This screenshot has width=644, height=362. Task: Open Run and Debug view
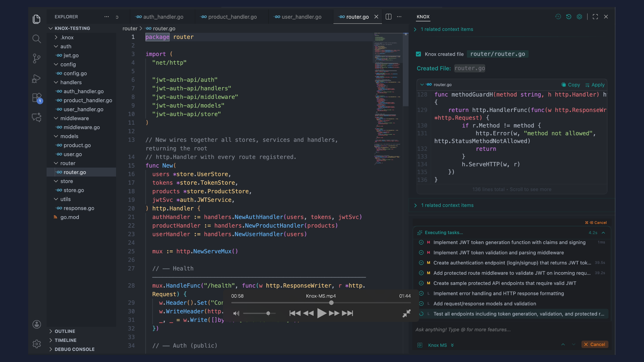click(x=37, y=78)
